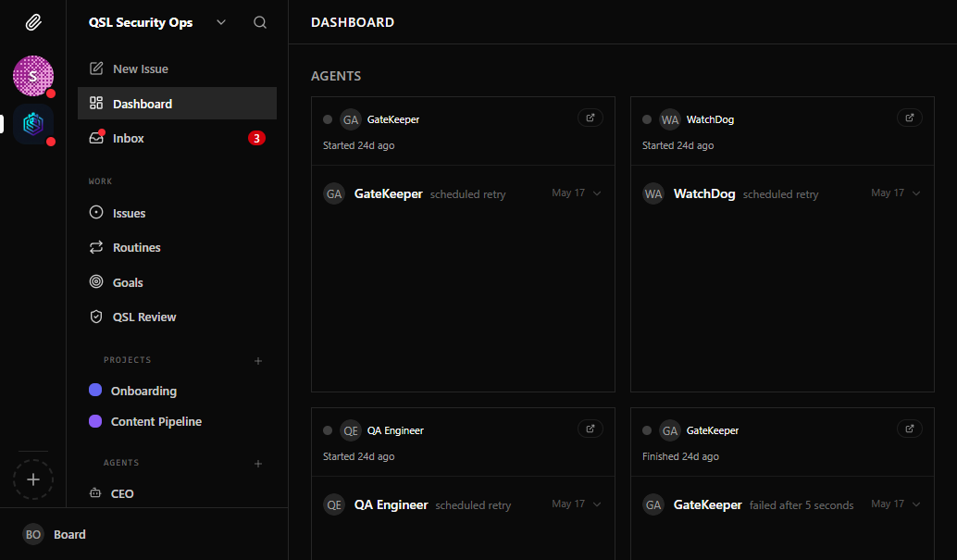This screenshot has height=560, width=957.
Task: Open the Content Pipeline project
Action: pyautogui.click(x=177, y=421)
